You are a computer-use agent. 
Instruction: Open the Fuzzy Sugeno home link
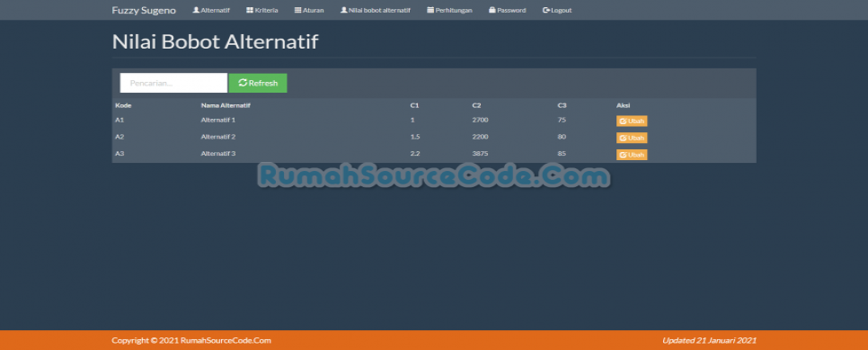coord(144,10)
